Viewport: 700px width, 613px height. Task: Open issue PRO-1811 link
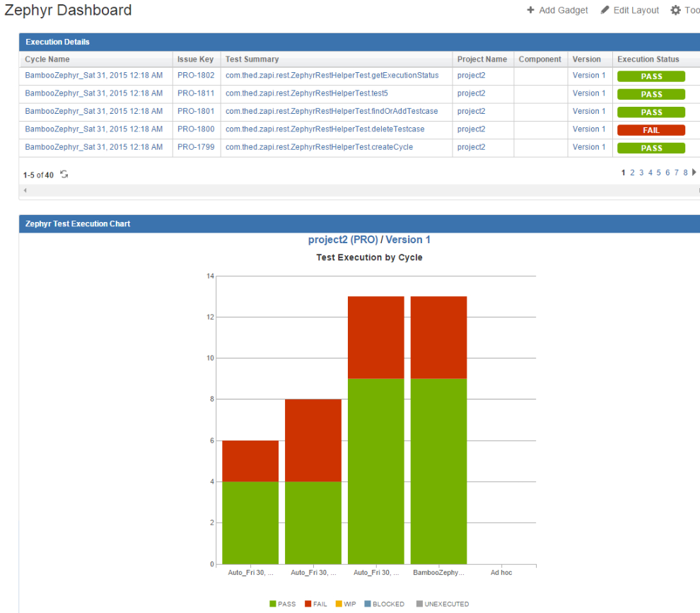pos(195,93)
